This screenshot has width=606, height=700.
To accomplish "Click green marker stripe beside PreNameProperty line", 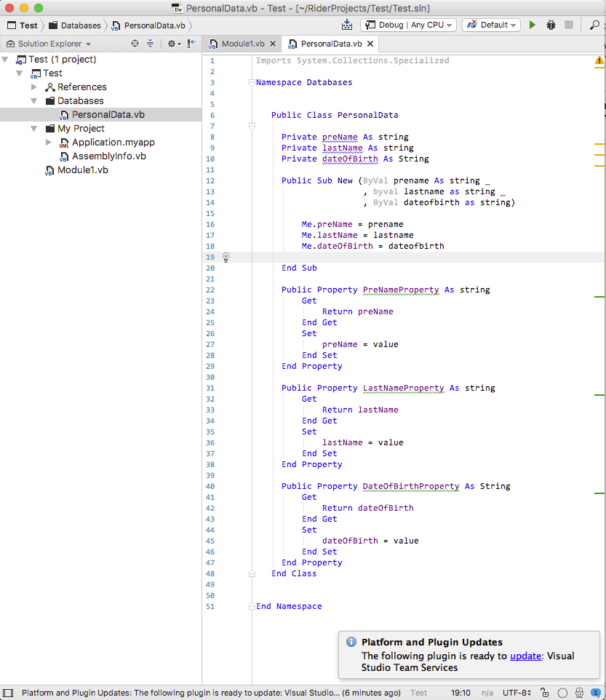I will (x=599, y=296).
